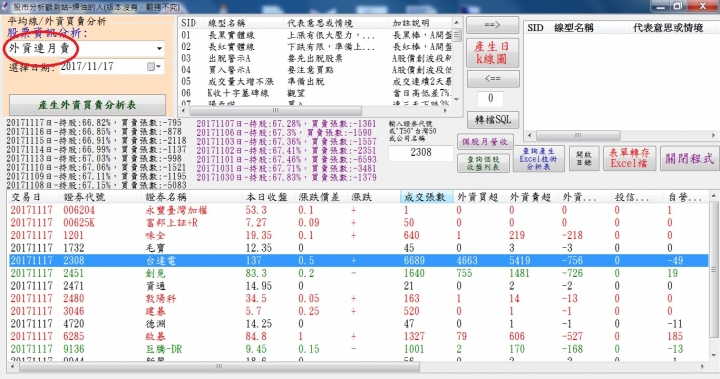This screenshot has height=379, width=720.
Task: Click the 產生外資買賣分析表 button
Action: (x=87, y=105)
